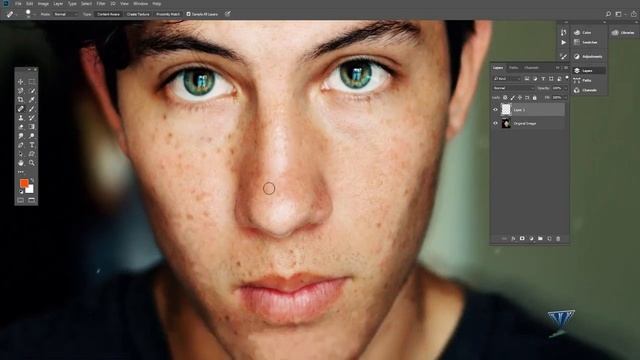Switch to the Channels tab
This screenshot has height=360, width=640.
(x=531, y=68)
